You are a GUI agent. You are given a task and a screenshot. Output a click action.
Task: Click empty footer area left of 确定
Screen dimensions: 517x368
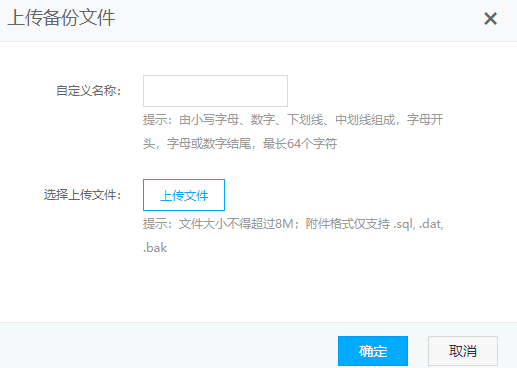point(167,347)
